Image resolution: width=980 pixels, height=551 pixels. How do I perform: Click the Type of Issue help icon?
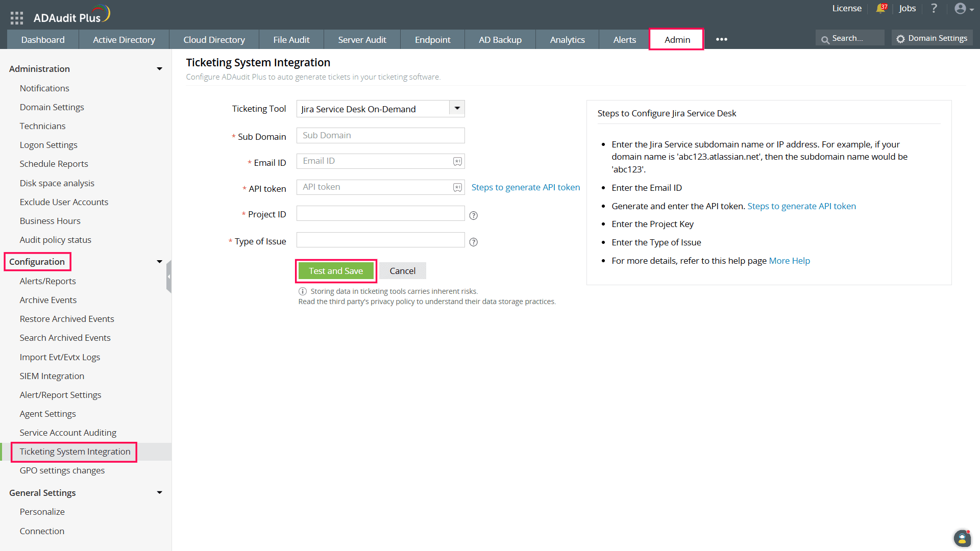pyautogui.click(x=473, y=242)
